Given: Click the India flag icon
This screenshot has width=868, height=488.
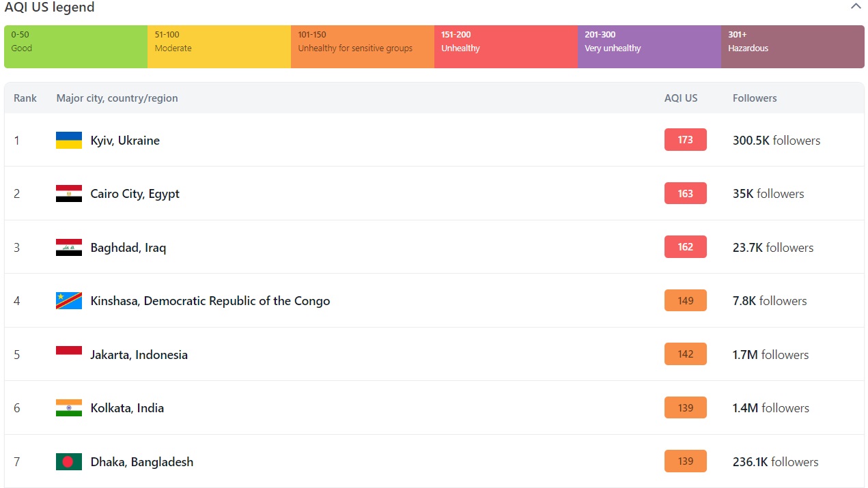Looking at the screenshot, I should coord(69,408).
